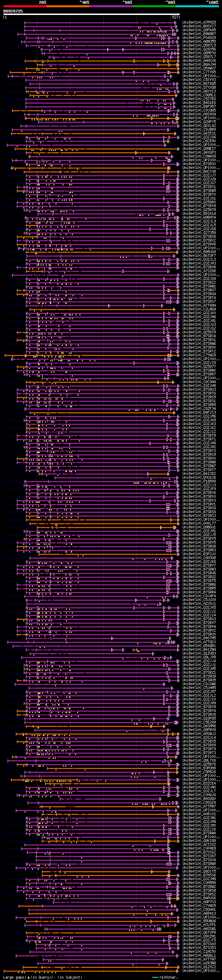Select the UniRef100_A7SZ86 label
Image resolution: width=222 pixels, height=980 pixels.
click(x=199, y=271)
